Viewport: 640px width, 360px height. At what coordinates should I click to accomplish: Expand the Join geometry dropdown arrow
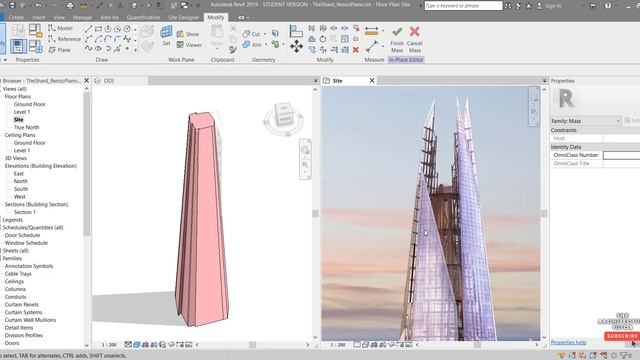(265, 45)
